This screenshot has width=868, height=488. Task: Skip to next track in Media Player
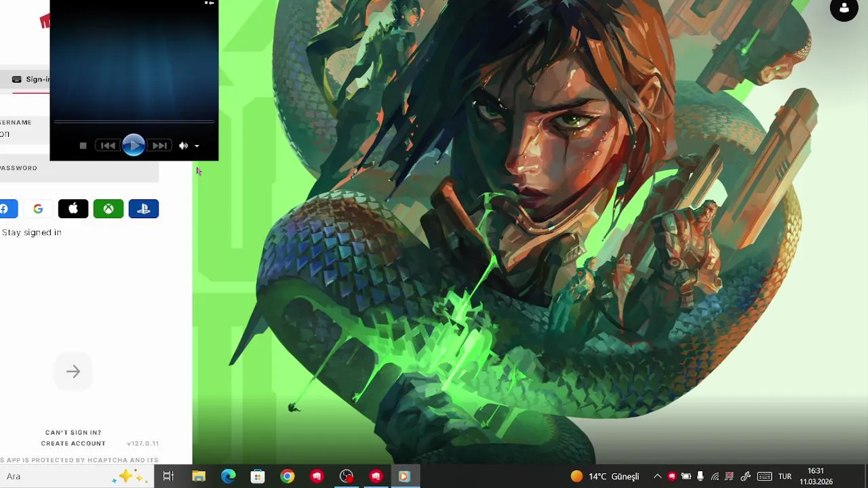click(x=159, y=146)
